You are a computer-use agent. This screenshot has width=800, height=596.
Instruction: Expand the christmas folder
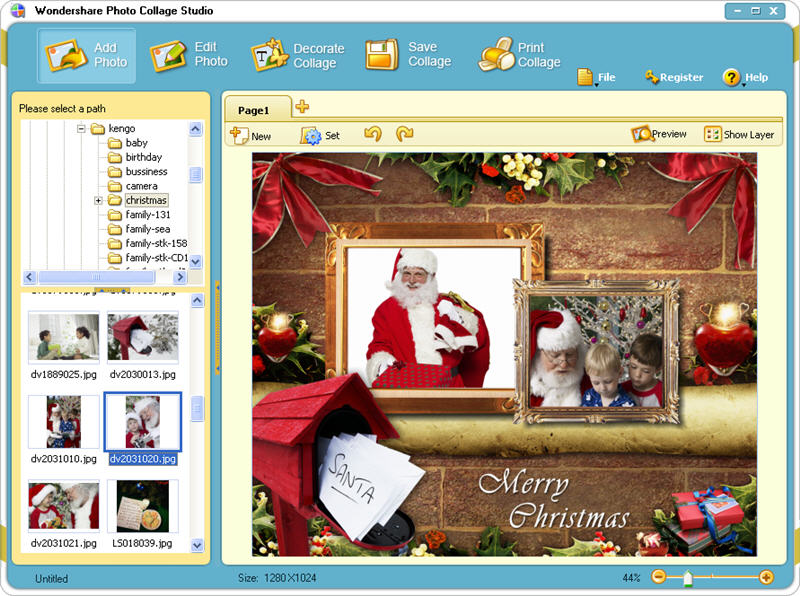tap(97, 199)
